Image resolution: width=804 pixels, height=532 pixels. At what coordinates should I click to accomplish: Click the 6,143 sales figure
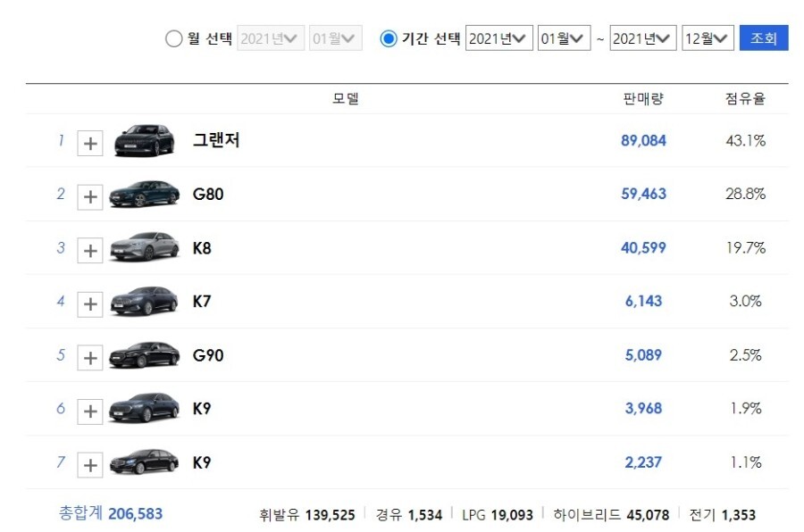click(x=643, y=301)
